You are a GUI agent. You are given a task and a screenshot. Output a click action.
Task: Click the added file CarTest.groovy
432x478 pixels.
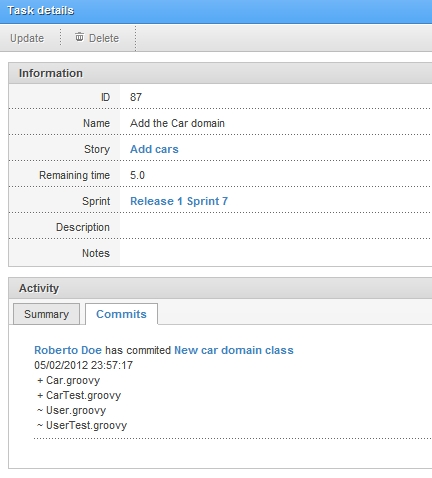[83, 395]
